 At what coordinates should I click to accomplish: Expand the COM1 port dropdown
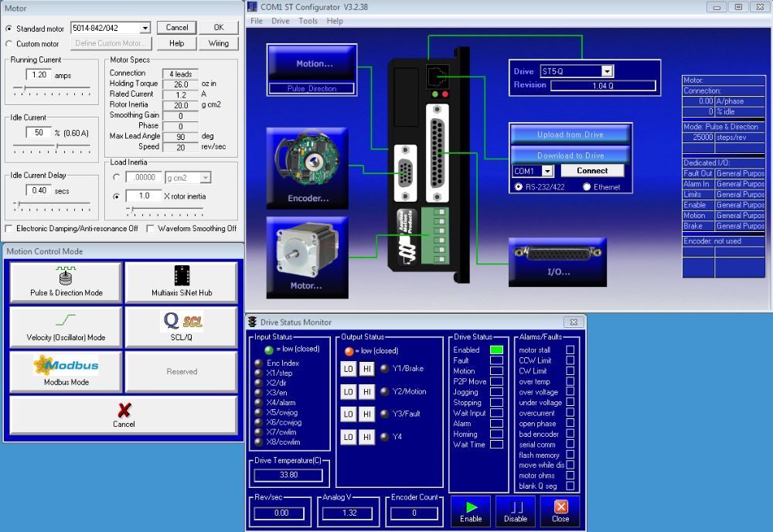(547, 171)
